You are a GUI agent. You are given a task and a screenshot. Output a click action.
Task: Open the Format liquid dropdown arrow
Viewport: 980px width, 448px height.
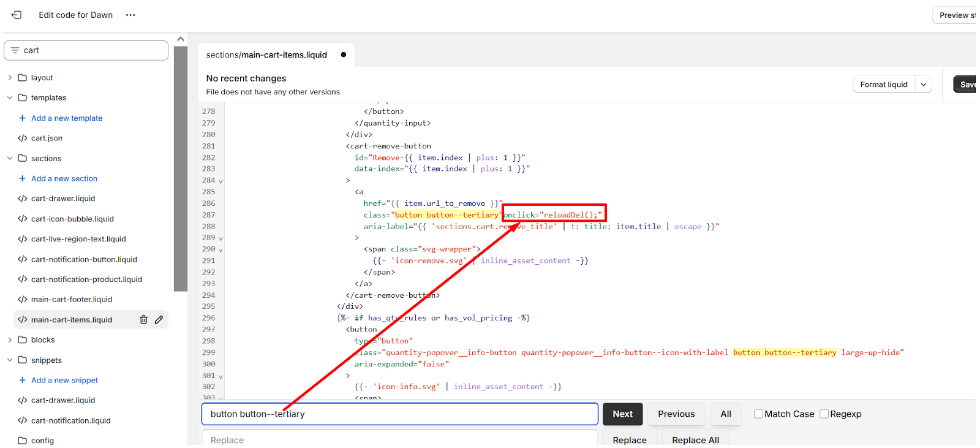coord(924,85)
